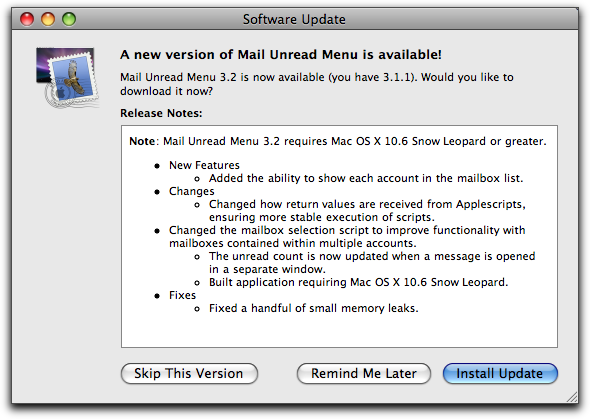
Task: Click the 'Release Notes:' label
Action: coord(161,113)
